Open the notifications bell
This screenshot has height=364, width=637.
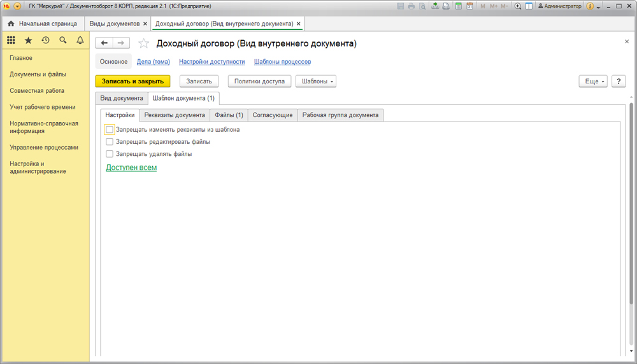coord(80,40)
